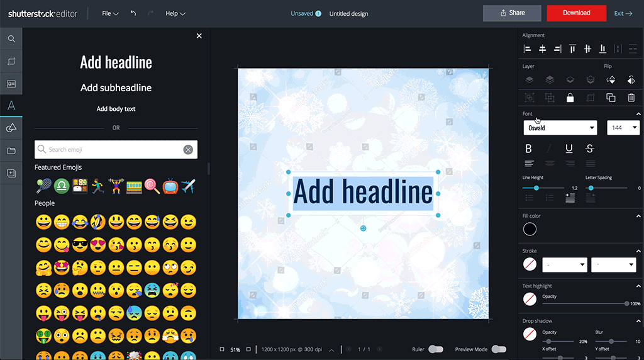Open the shapes/elements tool in sidebar
This screenshot has width=644, height=360.
coord(11,128)
